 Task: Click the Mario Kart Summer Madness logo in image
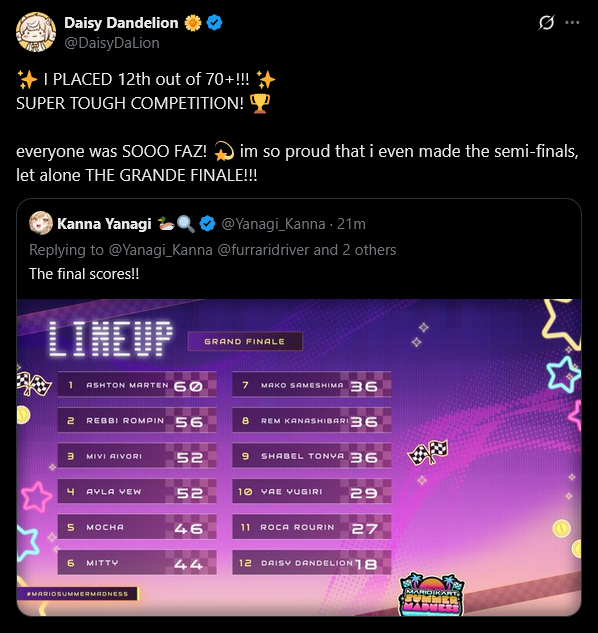tap(432, 594)
